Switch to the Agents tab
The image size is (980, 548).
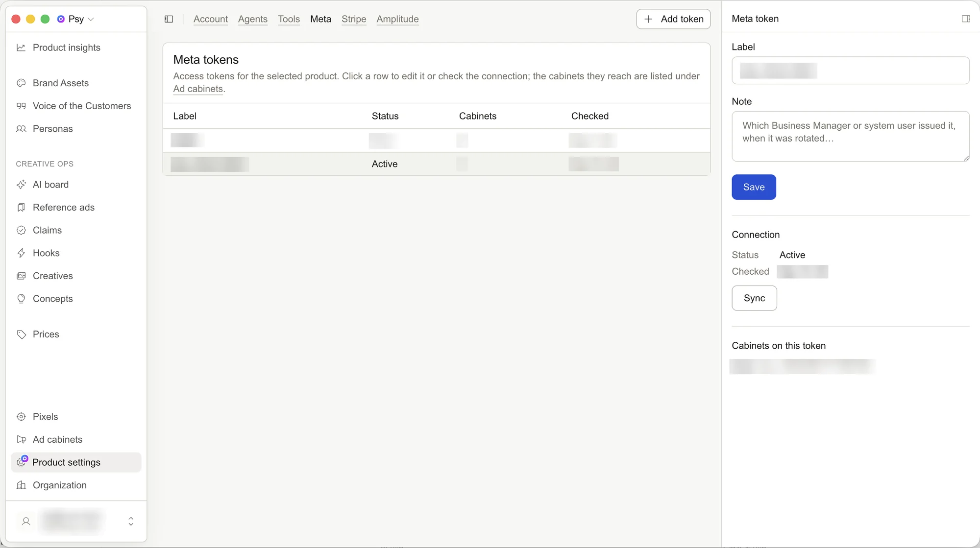(253, 19)
